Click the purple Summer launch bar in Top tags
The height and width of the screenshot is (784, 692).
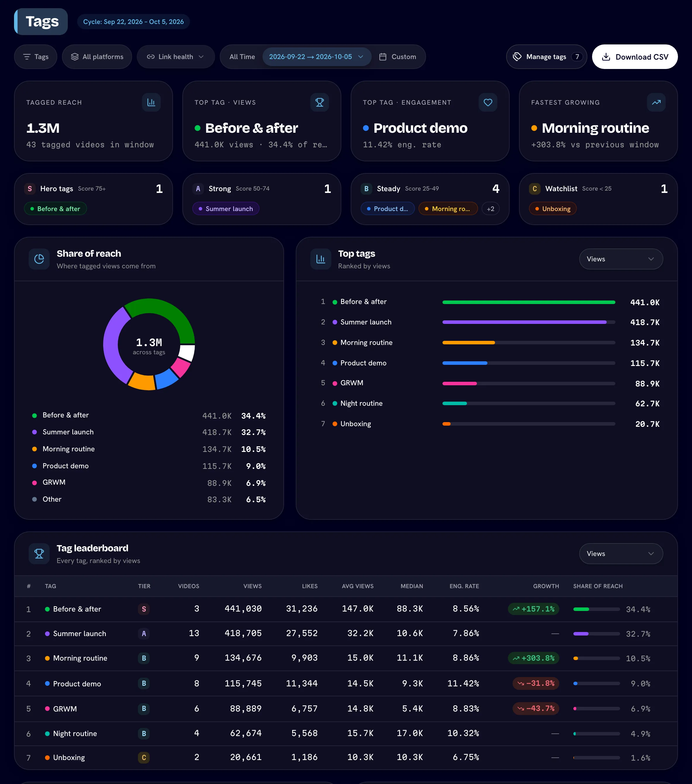[524, 322]
